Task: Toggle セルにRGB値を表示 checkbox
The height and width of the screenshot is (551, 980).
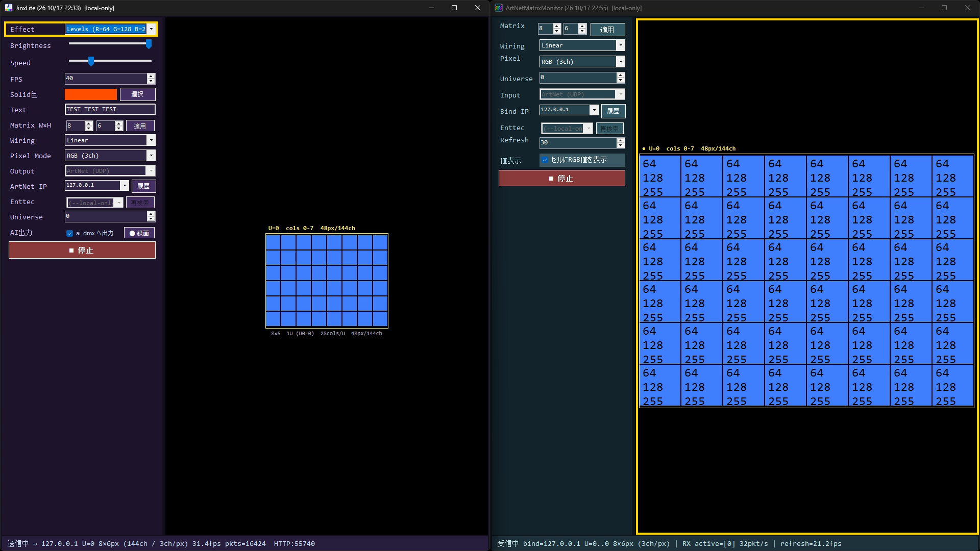Action: (x=545, y=160)
